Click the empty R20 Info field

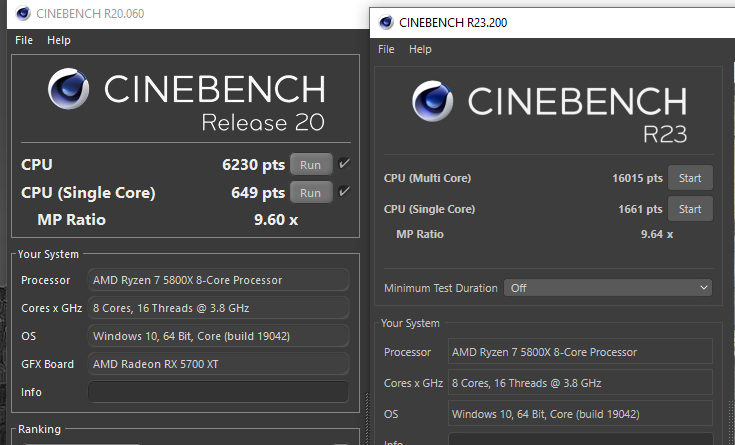point(218,392)
